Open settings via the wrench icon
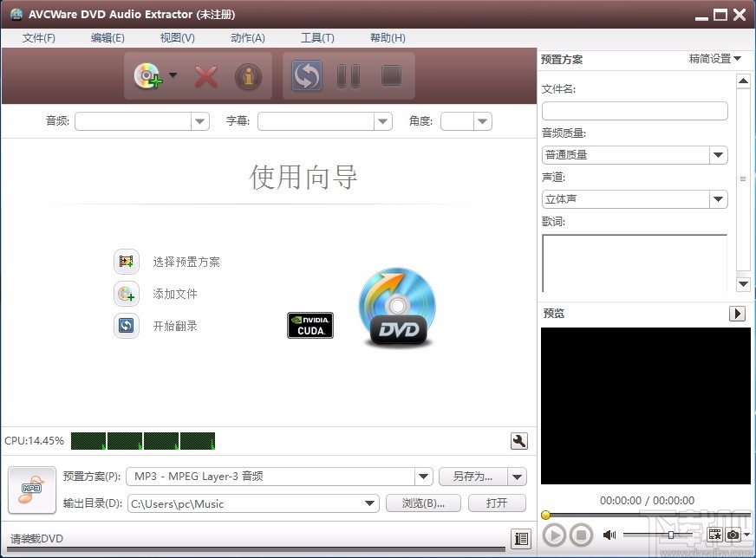This screenshot has height=558, width=756. pos(518,441)
